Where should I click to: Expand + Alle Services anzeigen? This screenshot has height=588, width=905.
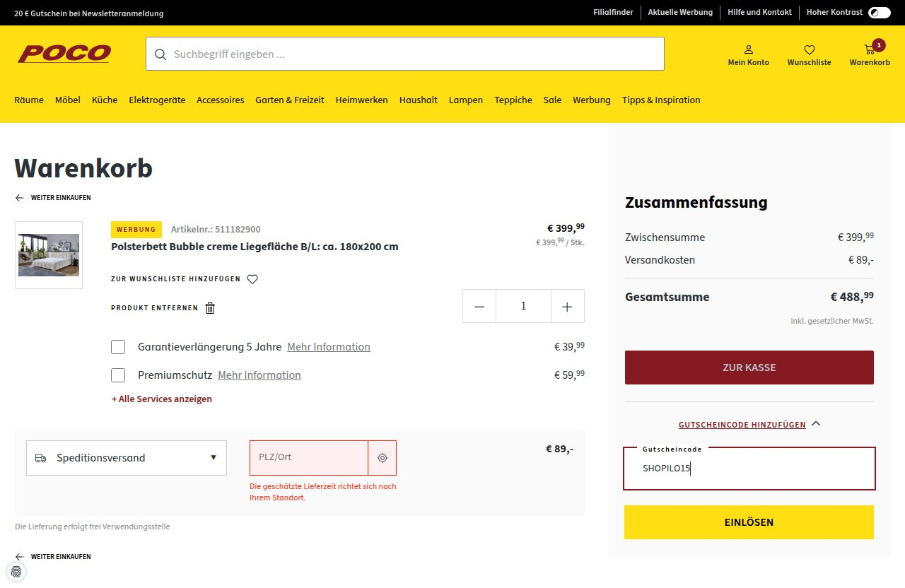162,399
